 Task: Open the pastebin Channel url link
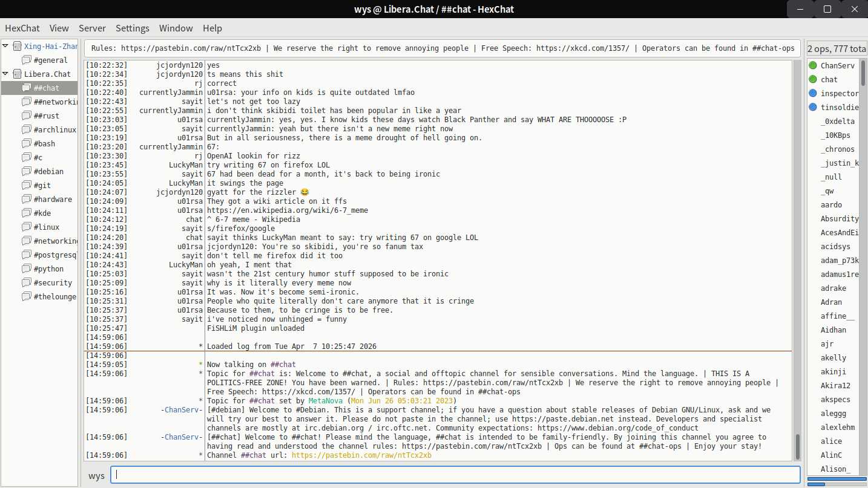tap(361, 455)
